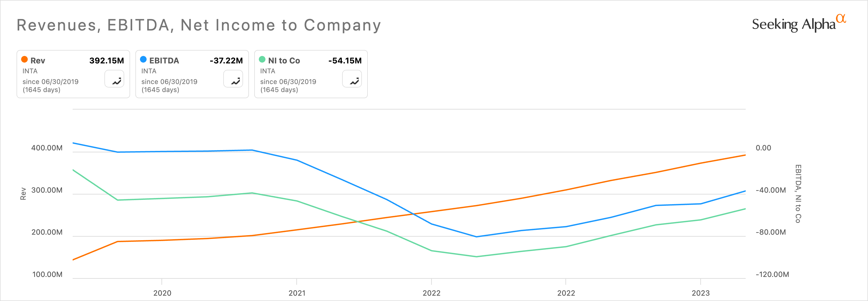Open the INTA ticker under NI to Co
The height and width of the screenshot is (301, 868).
point(268,71)
